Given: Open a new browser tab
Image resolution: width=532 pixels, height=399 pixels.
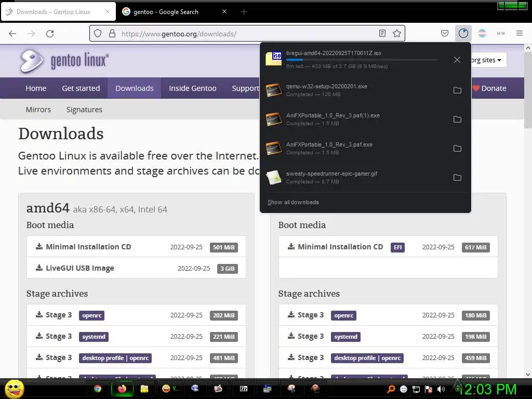Looking at the screenshot, I should pyautogui.click(x=244, y=12).
